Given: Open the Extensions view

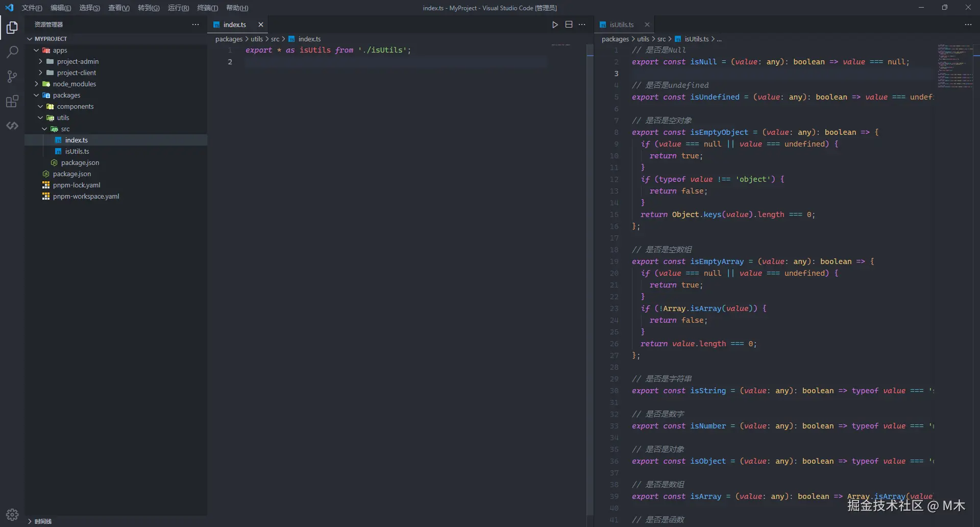Looking at the screenshot, I should click(x=12, y=101).
